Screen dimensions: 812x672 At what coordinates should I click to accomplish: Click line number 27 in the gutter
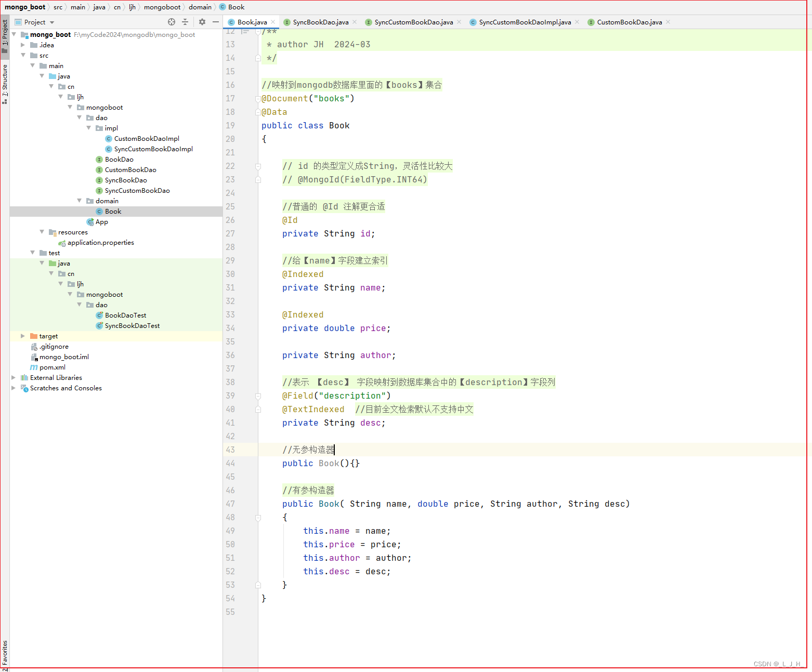pyautogui.click(x=230, y=234)
